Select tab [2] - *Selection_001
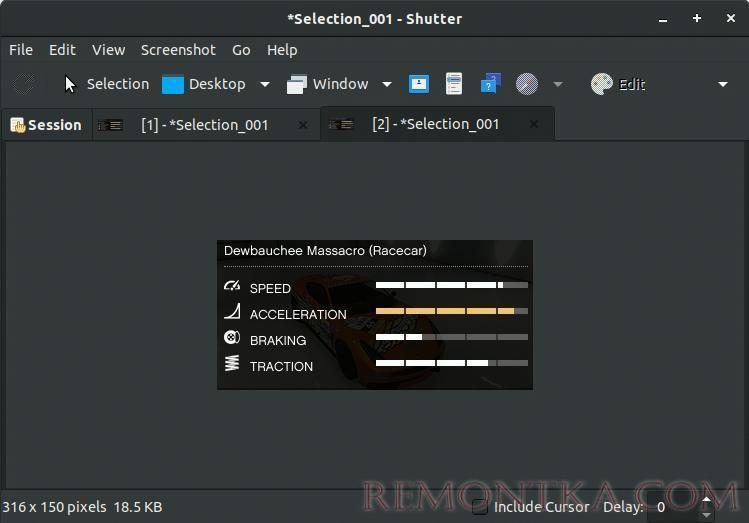This screenshot has height=523, width=749. coord(436,124)
